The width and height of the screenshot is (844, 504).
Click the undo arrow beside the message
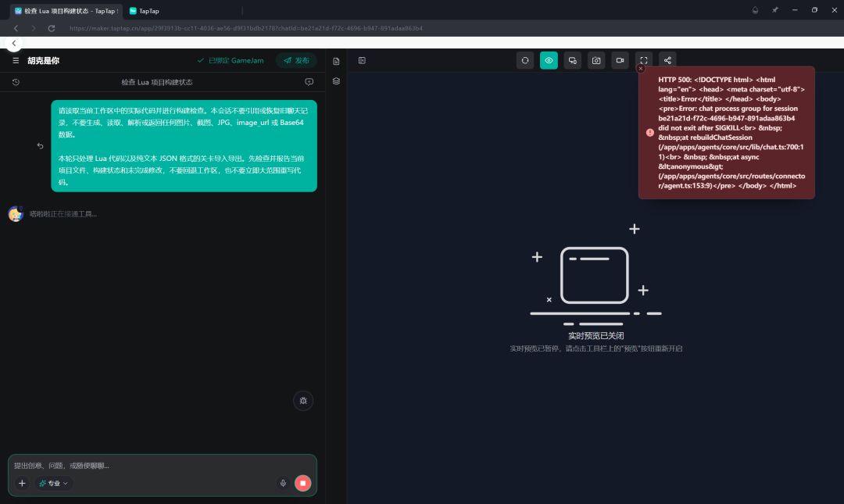(41, 146)
